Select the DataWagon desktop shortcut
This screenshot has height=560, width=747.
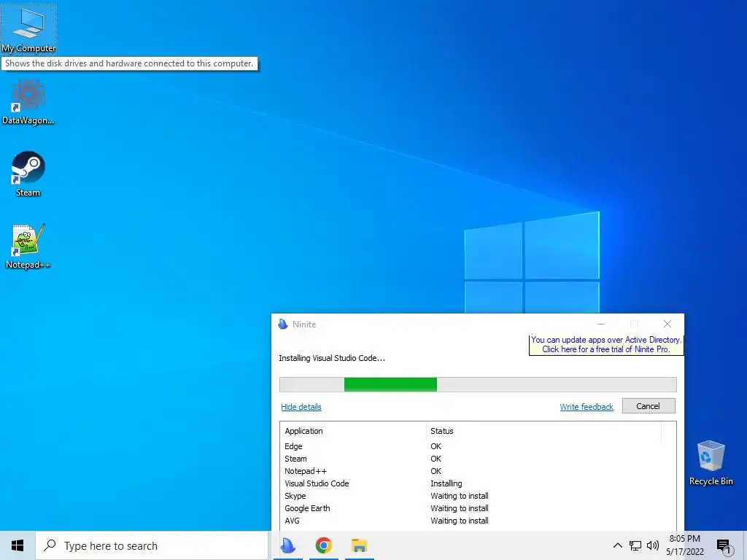tap(28, 102)
